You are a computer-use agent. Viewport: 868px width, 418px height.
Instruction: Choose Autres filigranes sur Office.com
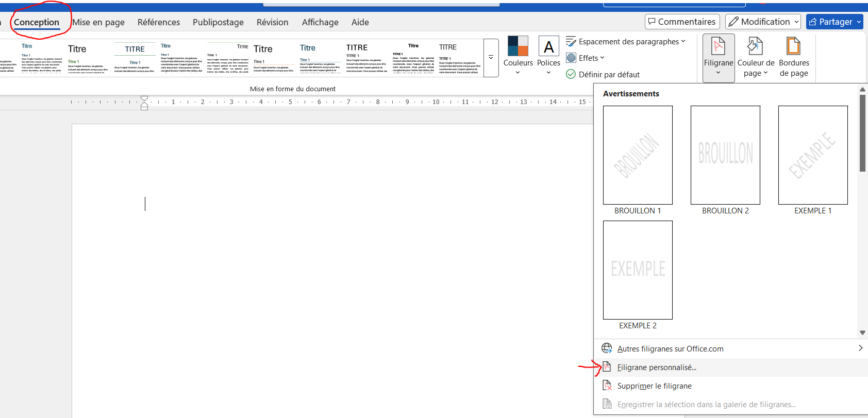(x=730, y=349)
